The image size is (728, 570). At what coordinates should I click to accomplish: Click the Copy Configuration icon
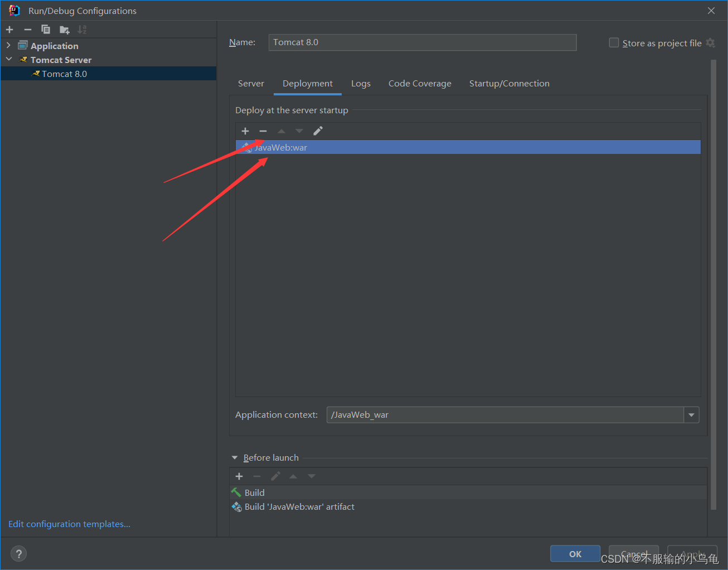[x=46, y=29]
